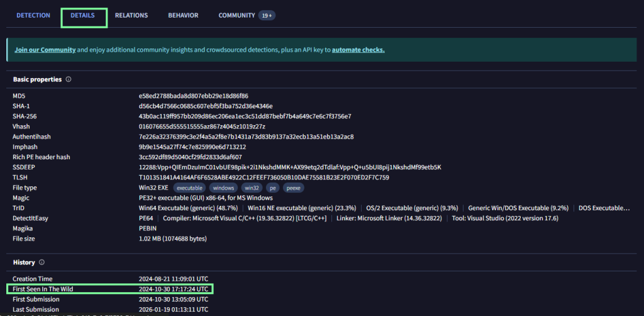The height and width of the screenshot is (316, 644).
Task: Follow the automate checks link
Action: (x=358, y=50)
